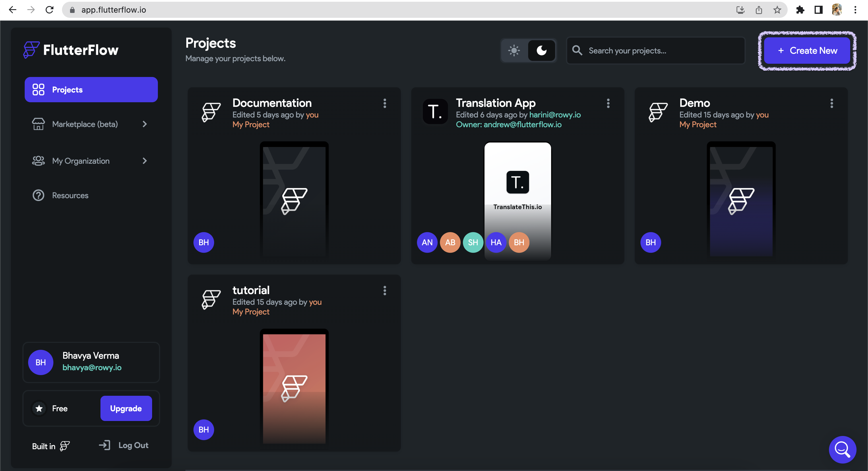Image resolution: width=868 pixels, height=471 pixels.
Task: Toggle the browser side panel icon
Action: [x=818, y=10]
